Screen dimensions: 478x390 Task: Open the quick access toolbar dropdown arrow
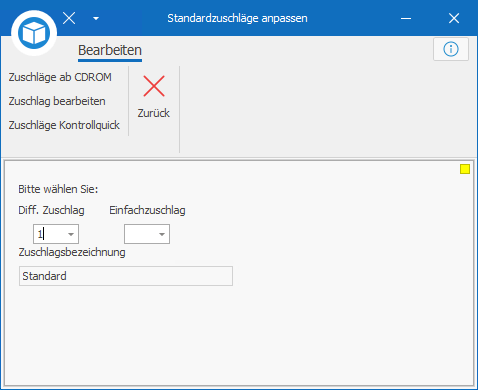(96, 18)
